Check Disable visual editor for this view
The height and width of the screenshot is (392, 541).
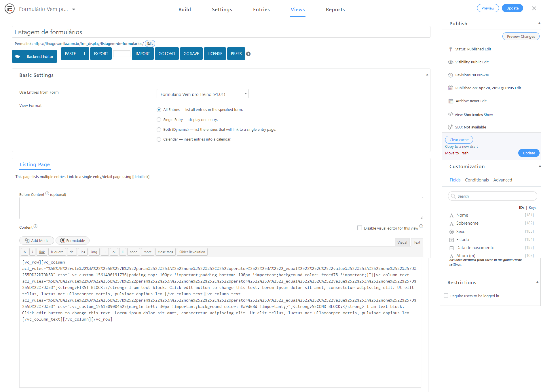pyautogui.click(x=360, y=228)
